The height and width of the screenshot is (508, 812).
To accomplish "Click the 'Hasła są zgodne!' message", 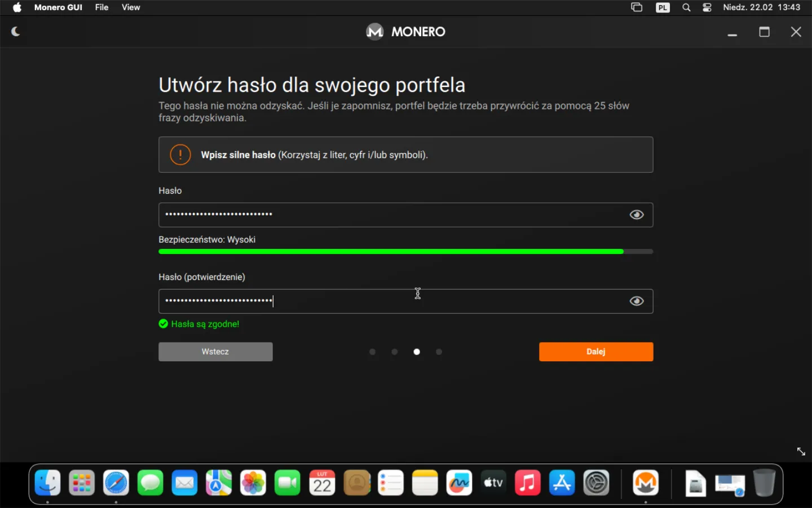I will 205,324.
